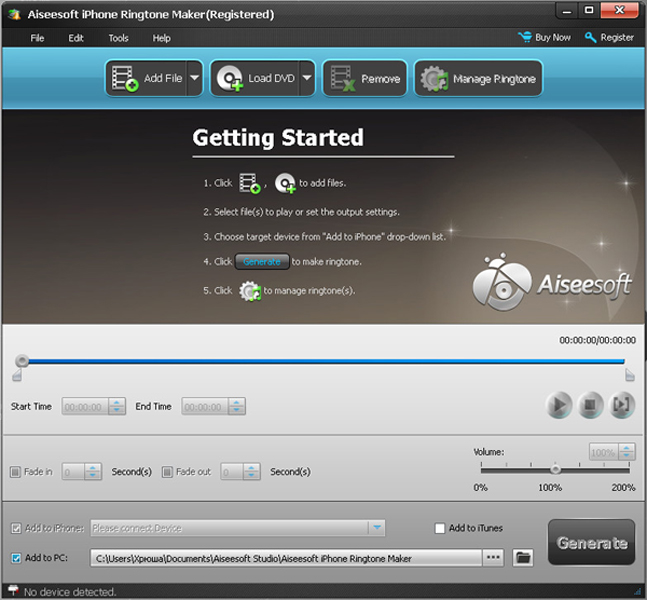Enable the Fade out checkbox
The height and width of the screenshot is (600, 647).
pyautogui.click(x=167, y=472)
